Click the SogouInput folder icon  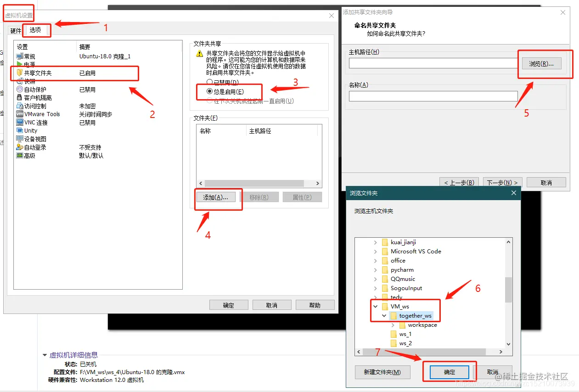[385, 288]
